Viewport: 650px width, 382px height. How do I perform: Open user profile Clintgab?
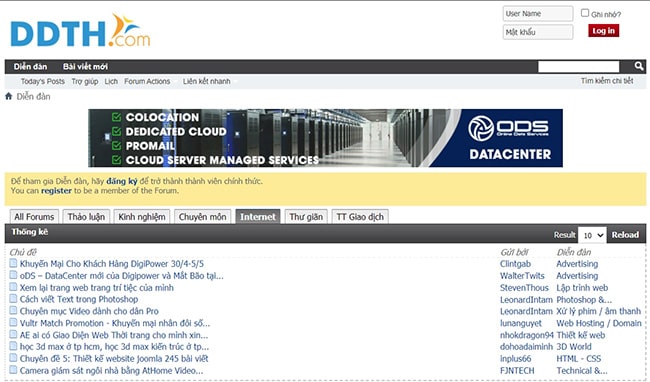pos(515,264)
